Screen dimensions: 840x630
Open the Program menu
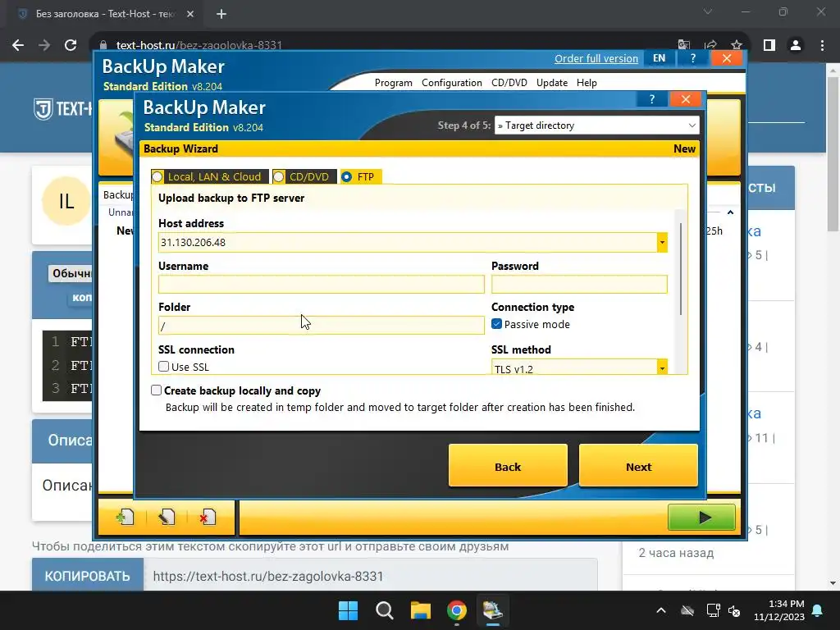pyautogui.click(x=393, y=83)
